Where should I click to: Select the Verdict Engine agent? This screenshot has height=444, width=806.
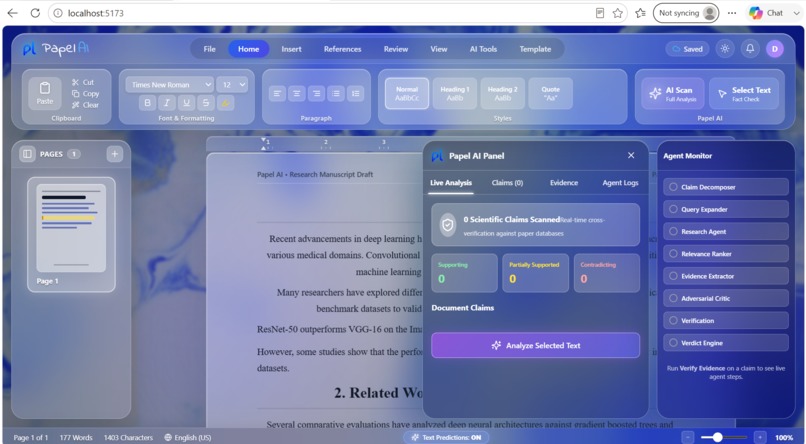point(726,343)
